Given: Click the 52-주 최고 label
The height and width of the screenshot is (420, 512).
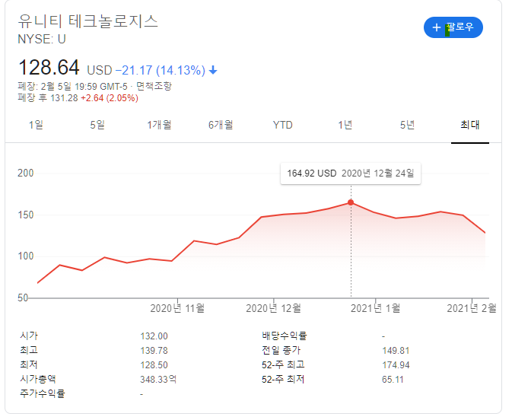Looking at the screenshot, I should pyautogui.click(x=283, y=364).
